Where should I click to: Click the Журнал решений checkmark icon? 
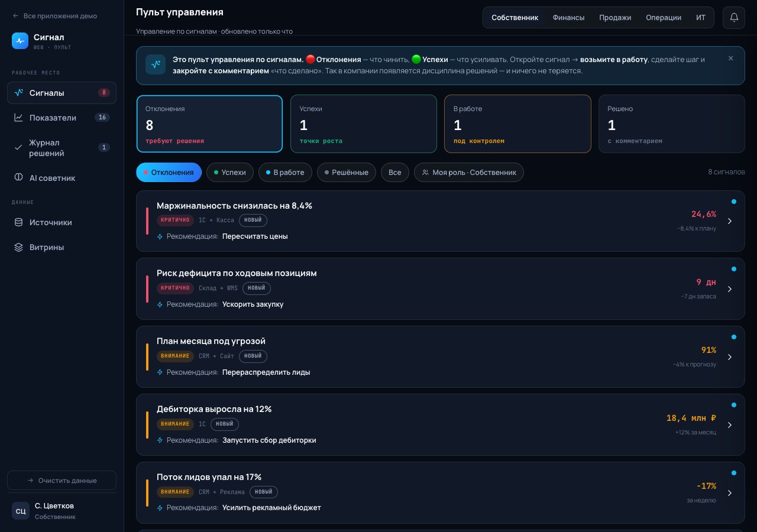click(18, 148)
